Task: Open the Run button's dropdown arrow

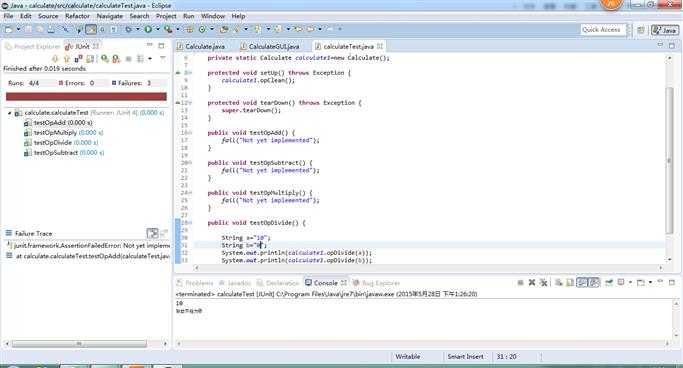Action: 158,29
